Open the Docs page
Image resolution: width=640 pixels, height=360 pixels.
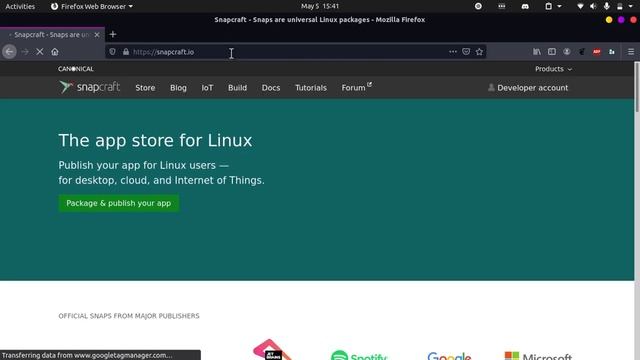[x=271, y=88]
